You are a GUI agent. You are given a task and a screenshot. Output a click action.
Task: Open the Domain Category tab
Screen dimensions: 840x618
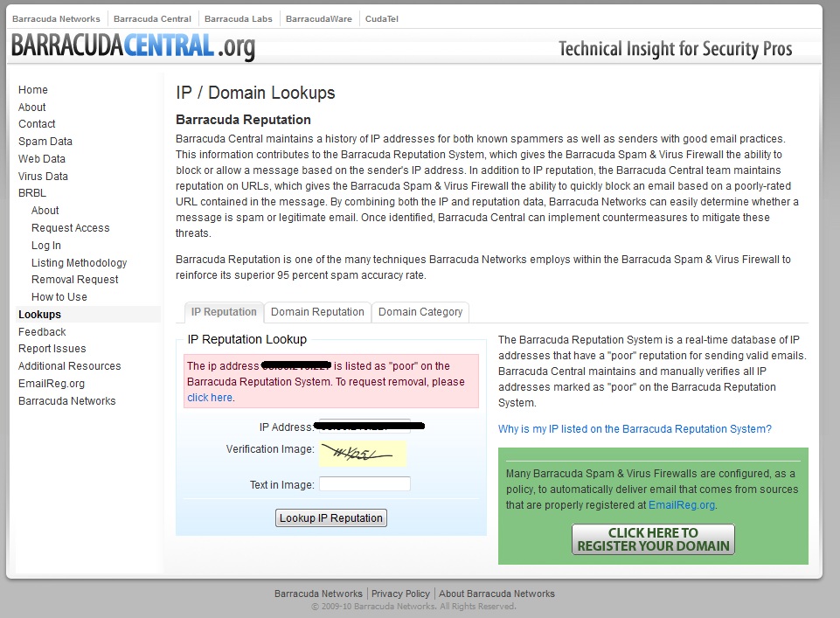(420, 312)
